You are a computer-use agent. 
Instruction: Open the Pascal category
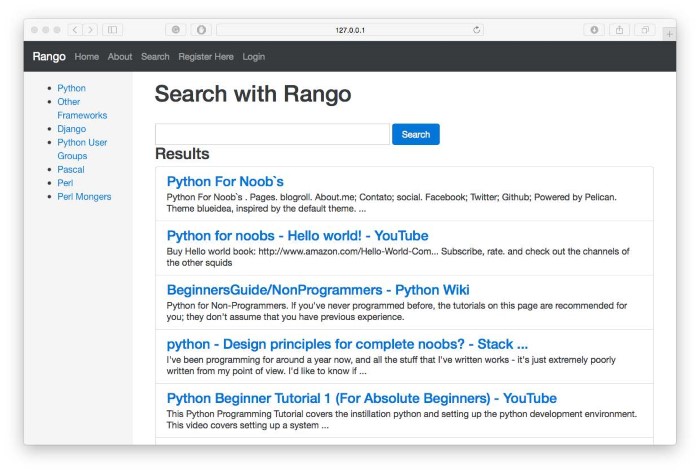point(71,170)
